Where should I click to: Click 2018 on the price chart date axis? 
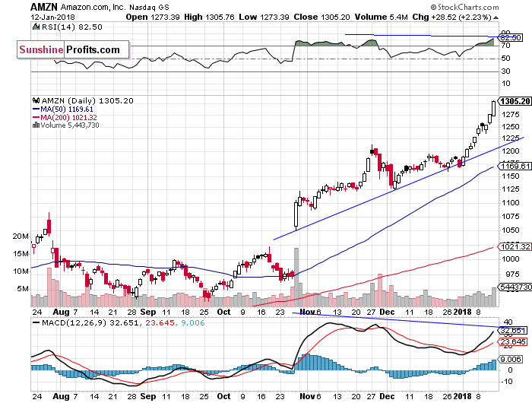pos(463,312)
